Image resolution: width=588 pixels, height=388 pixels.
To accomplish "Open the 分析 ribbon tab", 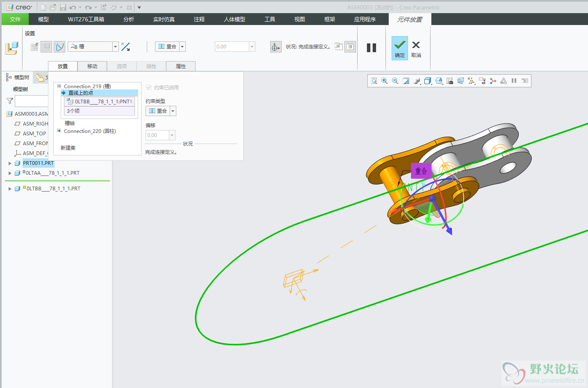I will coord(129,19).
